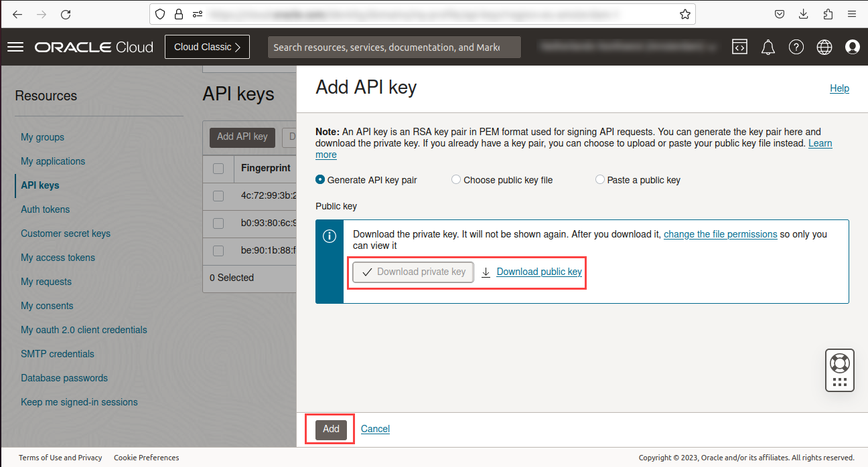
Task: Open the Firefox application menu
Action: tap(851, 13)
